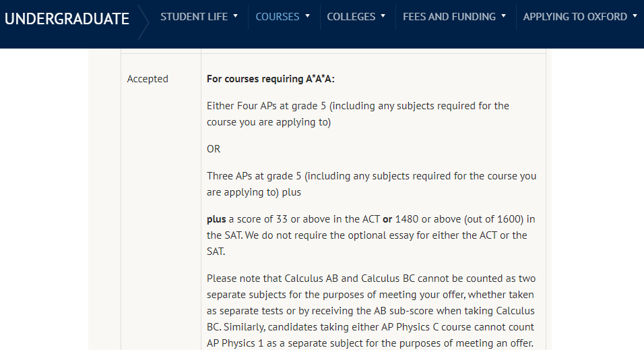This screenshot has height=350, width=644.
Task: Expand the Fees and Funding arrow
Action: 503,16
